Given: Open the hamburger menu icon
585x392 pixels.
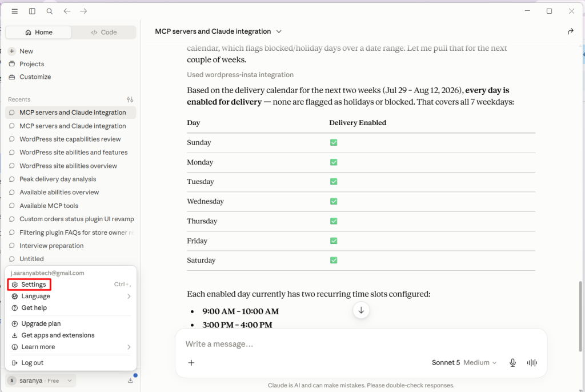Looking at the screenshot, I should click(14, 11).
